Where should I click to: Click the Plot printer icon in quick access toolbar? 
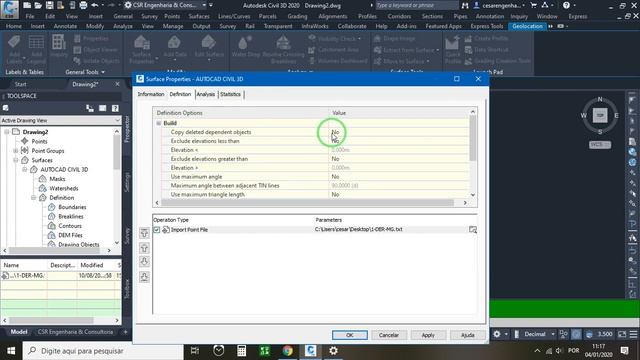[x=83, y=5]
